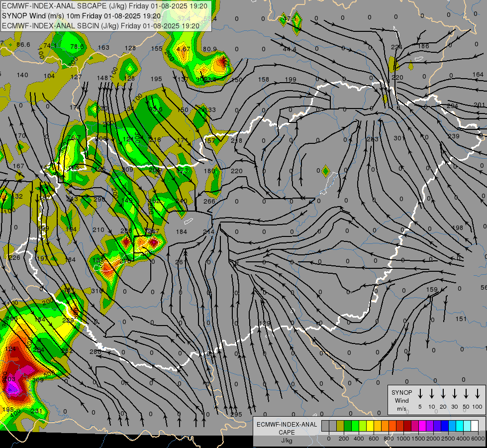The height and width of the screenshot is (448, 487).
Task: Click the 198 value on map
Action: point(458,228)
